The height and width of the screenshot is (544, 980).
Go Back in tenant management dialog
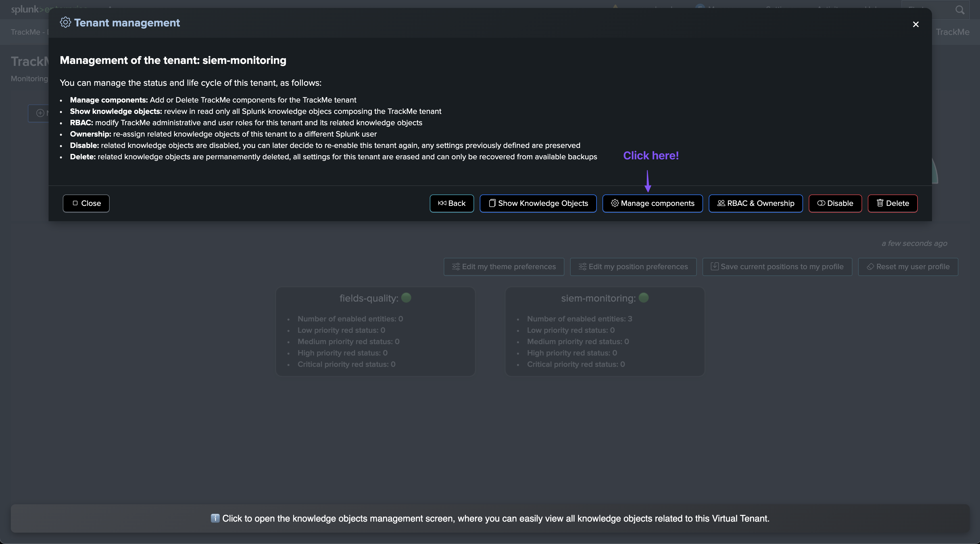click(x=452, y=203)
